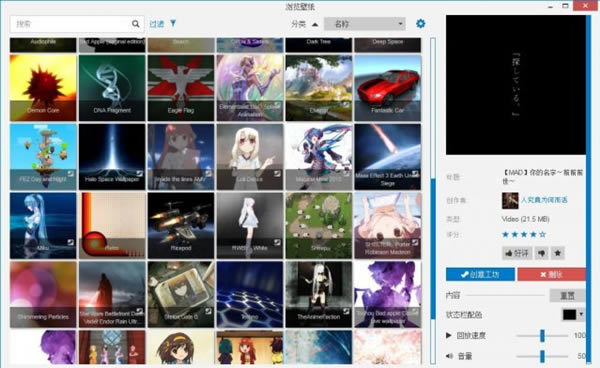Screen dimensions: 600x368
Task: Toggle sort direction with the up-arrow icon
Action: pos(315,24)
